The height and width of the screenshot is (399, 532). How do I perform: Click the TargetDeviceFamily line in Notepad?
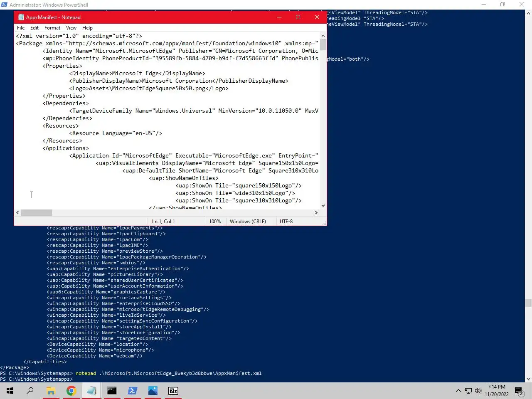click(x=194, y=111)
